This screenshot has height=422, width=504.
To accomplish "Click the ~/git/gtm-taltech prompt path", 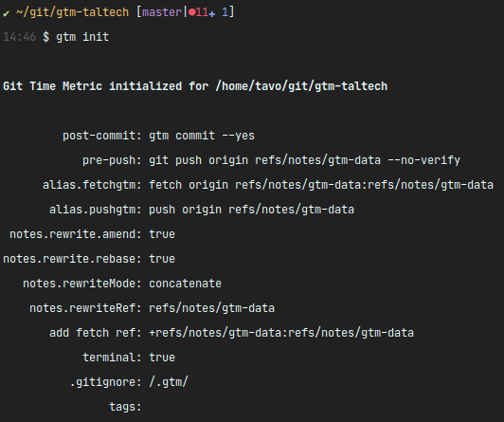I will [73, 12].
